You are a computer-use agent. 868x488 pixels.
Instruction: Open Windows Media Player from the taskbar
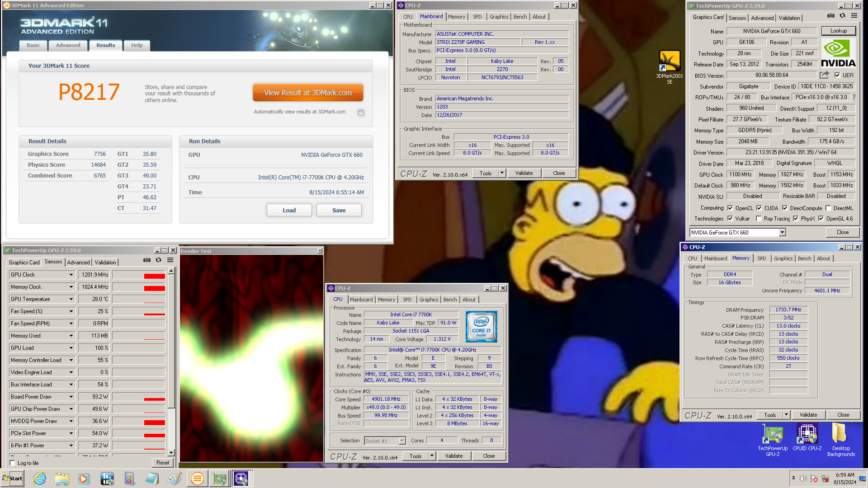[x=84, y=479]
